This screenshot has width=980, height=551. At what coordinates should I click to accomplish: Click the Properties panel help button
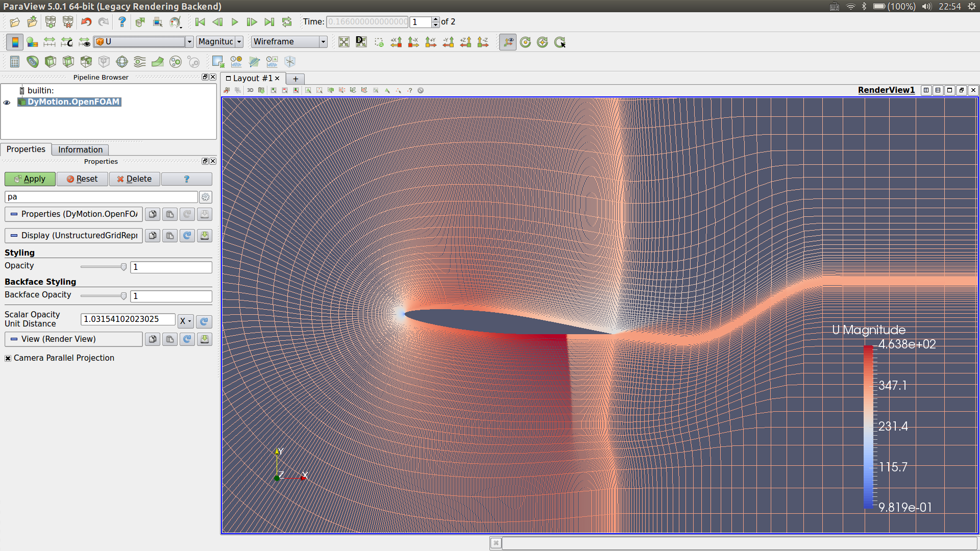click(187, 179)
